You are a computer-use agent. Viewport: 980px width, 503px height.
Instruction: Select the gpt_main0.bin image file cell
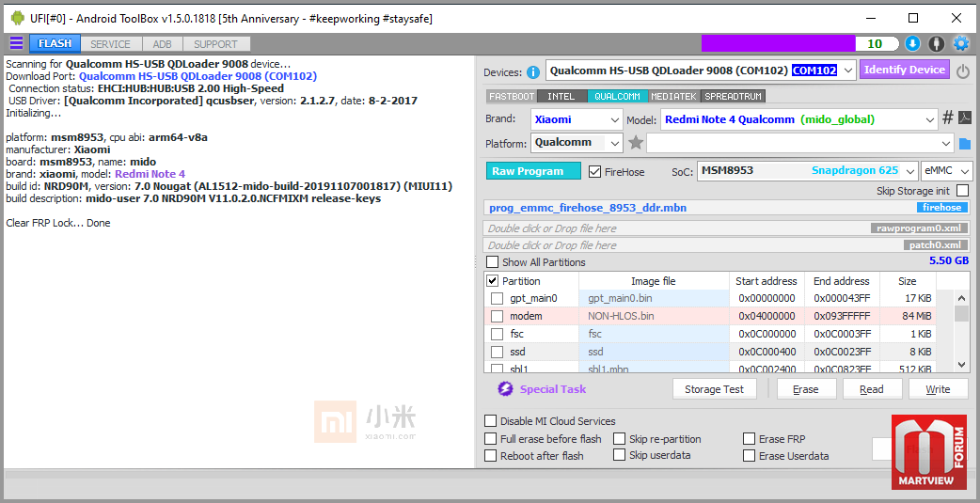click(x=654, y=299)
